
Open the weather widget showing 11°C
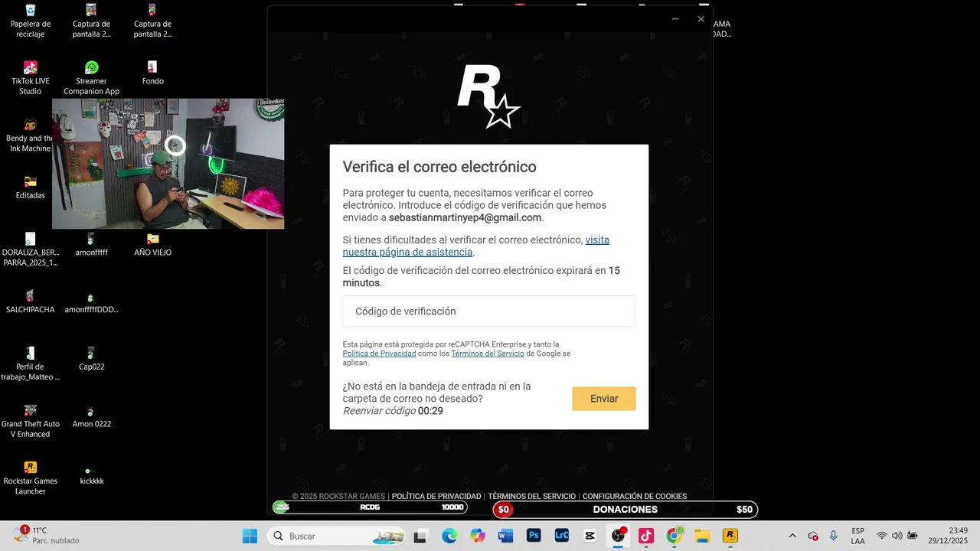pos(46,535)
